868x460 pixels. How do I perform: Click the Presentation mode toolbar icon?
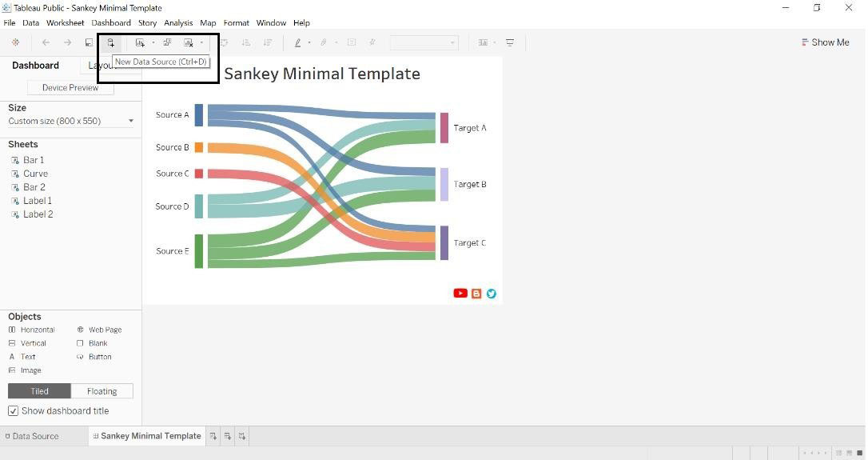[510, 42]
